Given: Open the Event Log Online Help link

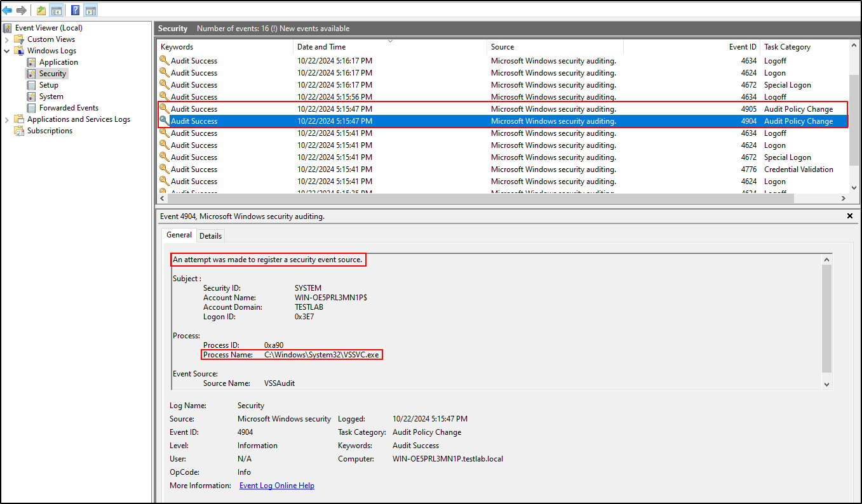Looking at the screenshot, I should point(276,486).
